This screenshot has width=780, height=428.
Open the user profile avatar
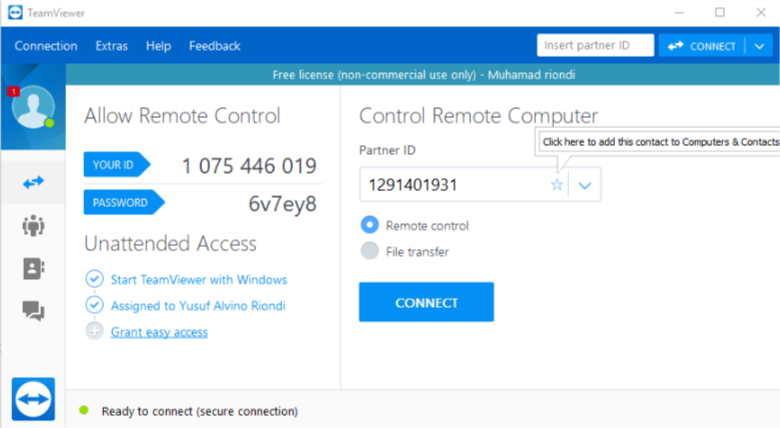[33, 107]
